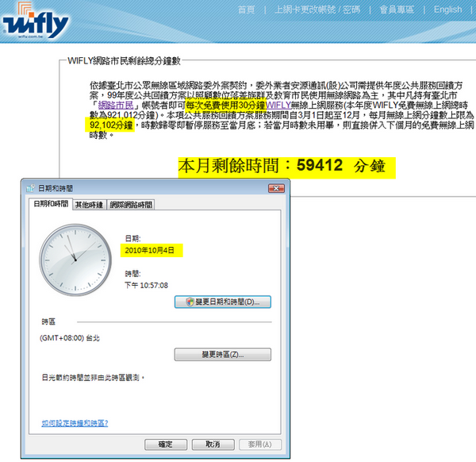Click the 日光節約時間 notice text
This screenshot has height=462, width=476.
[x=93, y=378]
